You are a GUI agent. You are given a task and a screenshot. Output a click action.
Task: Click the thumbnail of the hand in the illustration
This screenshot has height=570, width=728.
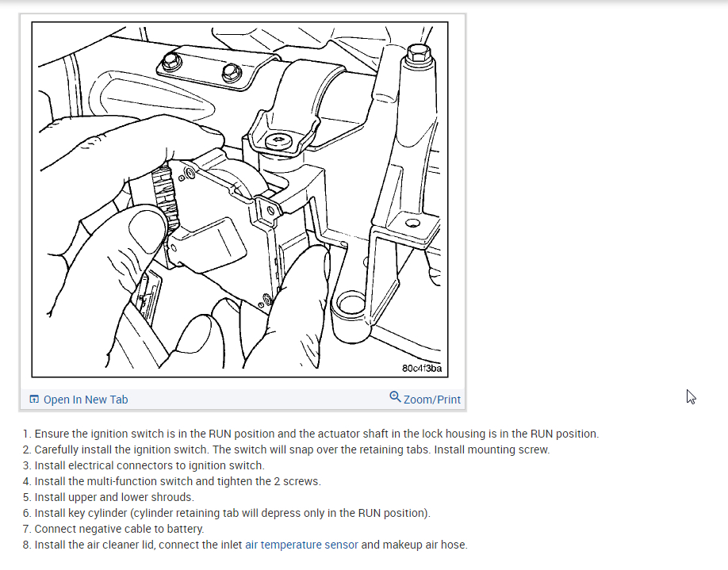(146, 230)
